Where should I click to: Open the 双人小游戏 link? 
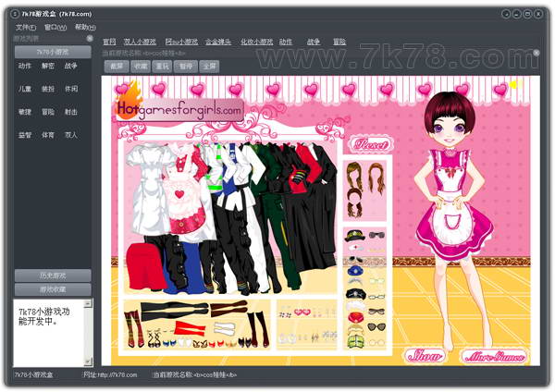(x=140, y=42)
